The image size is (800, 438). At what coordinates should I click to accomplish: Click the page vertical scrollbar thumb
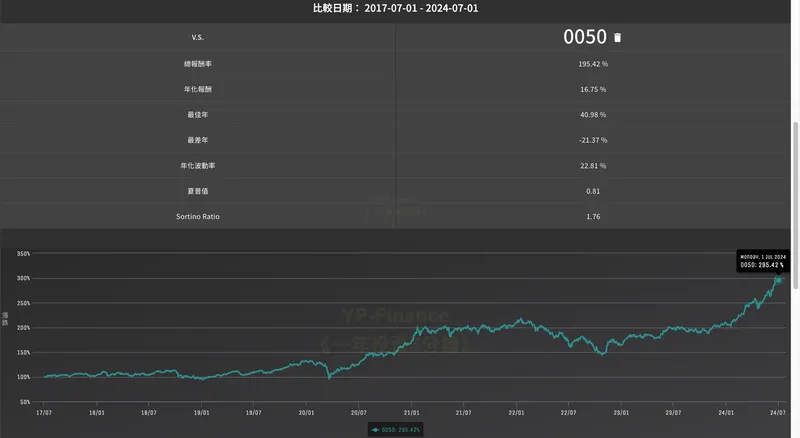pyautogui.click(x=795, y=206)
